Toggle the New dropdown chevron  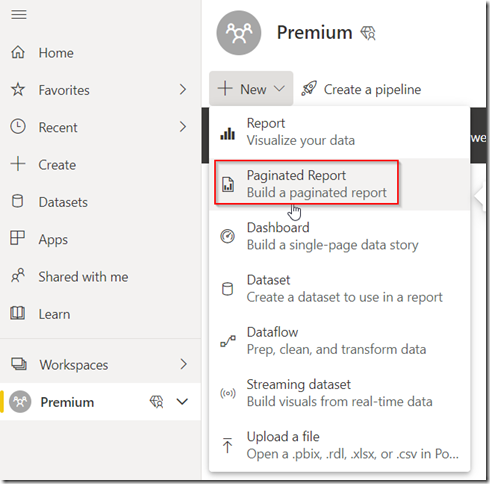click(279, 89)
